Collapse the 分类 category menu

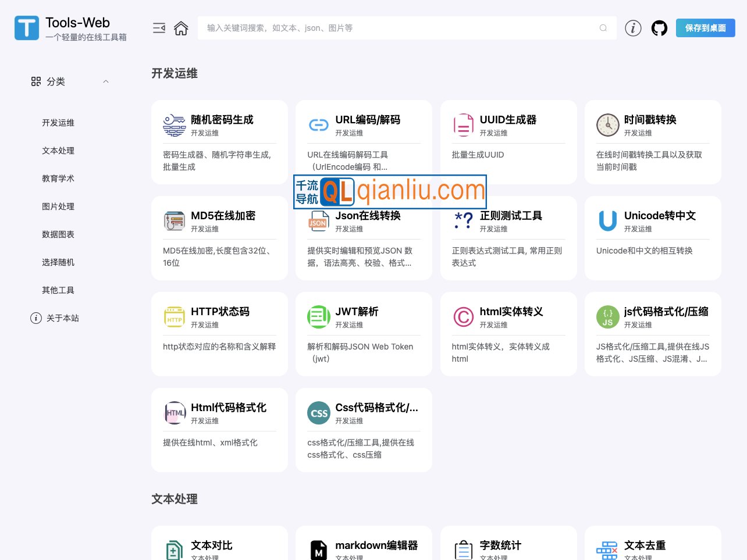56,81
